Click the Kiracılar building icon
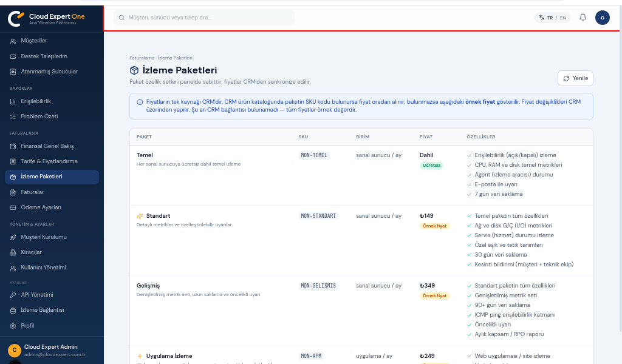The image size is (622, 364). 13,252
